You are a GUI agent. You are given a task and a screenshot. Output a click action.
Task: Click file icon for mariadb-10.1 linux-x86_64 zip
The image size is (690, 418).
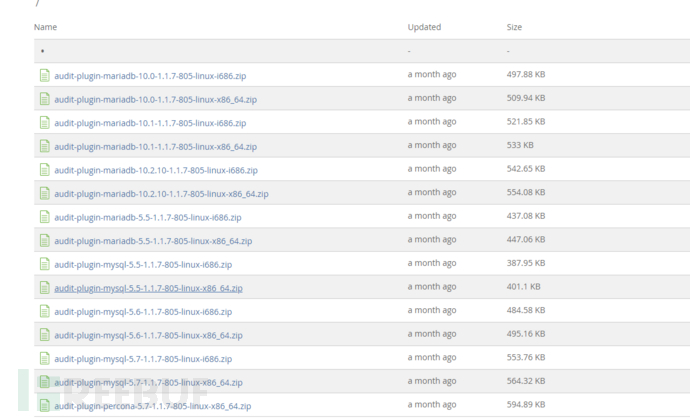coord(44,146)
